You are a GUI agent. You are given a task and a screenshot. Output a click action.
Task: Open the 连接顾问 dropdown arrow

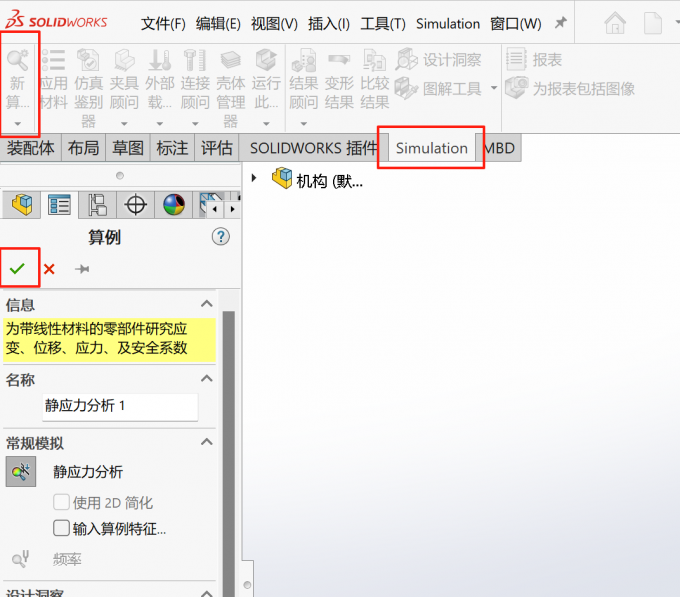(x=195, y=124)
